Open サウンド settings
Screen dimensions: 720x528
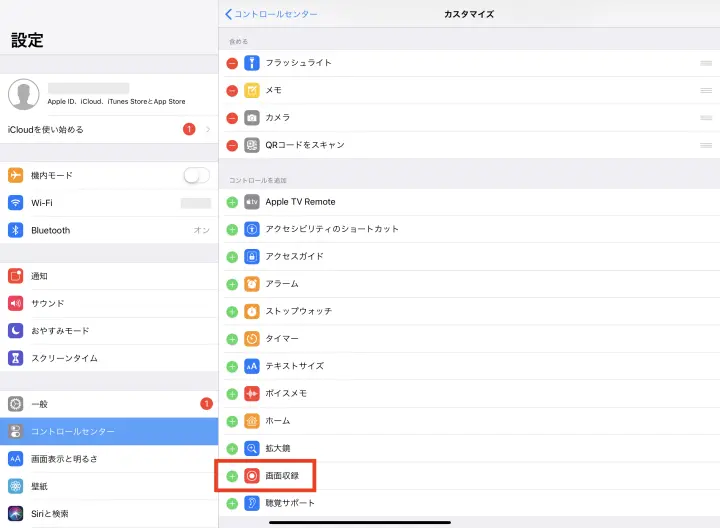109,303
